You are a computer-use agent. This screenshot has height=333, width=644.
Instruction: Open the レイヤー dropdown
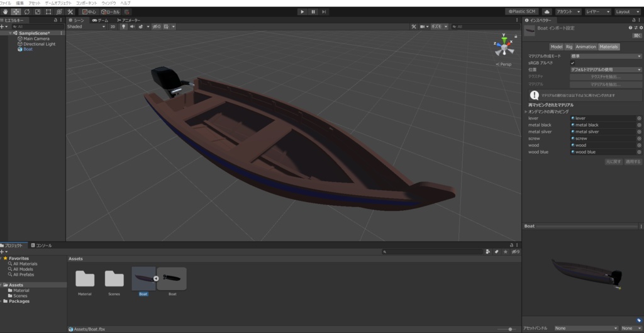pos(597,12)
